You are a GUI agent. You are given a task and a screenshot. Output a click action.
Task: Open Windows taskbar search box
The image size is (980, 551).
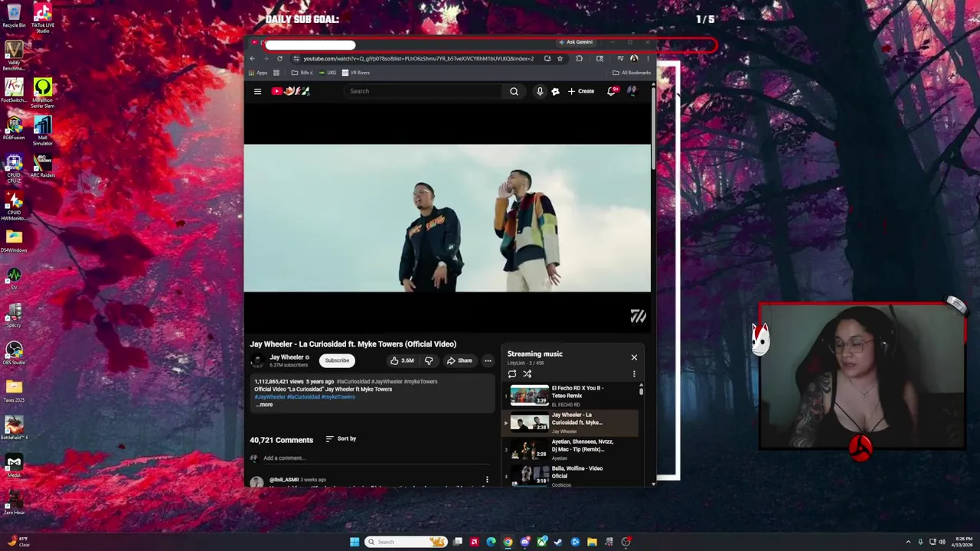coord(405,542)
